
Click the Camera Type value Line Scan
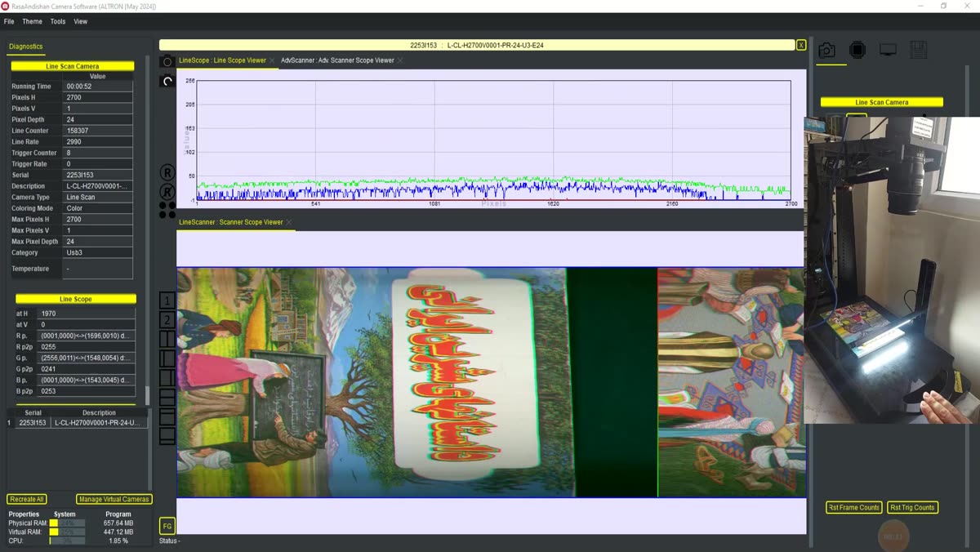(97, 197)
